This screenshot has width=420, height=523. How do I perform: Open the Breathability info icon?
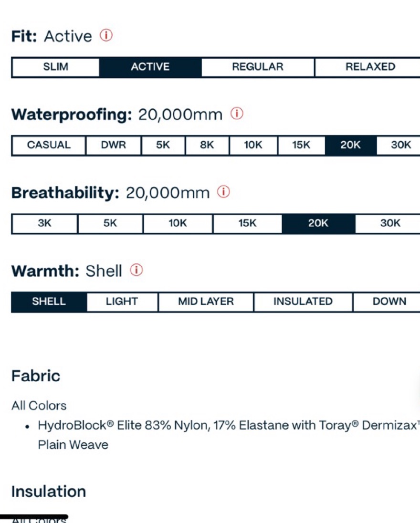(x=223, y=192)
